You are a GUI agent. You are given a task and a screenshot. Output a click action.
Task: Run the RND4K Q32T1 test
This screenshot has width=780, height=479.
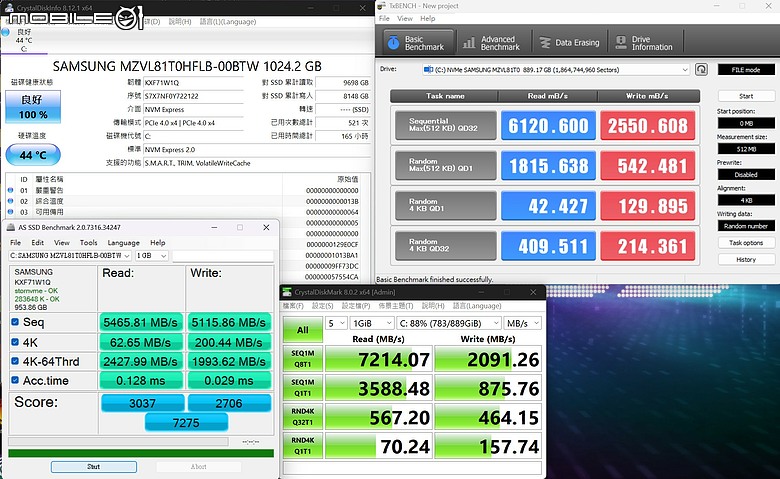coord(302,417)
